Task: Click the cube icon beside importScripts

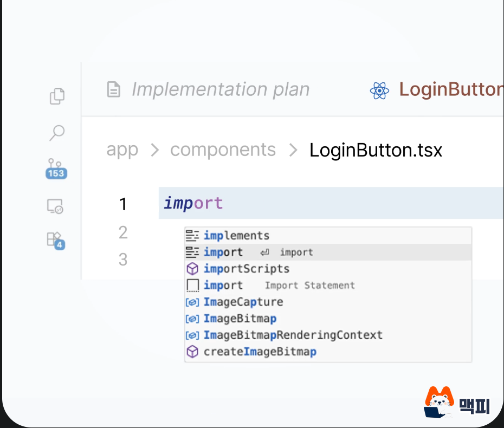Action: (x=192, y=269)
